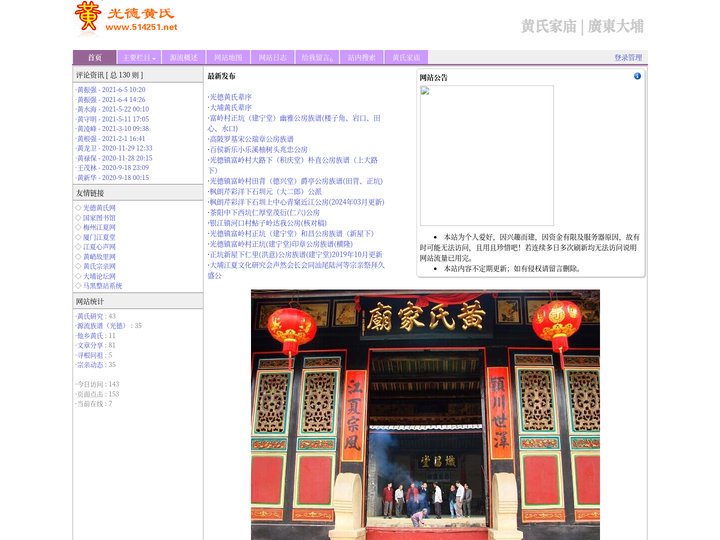Click the broken image in the announcement box
Image resolution: width=720 pixels, height=540 pixels.
click(x=487, y=155)
